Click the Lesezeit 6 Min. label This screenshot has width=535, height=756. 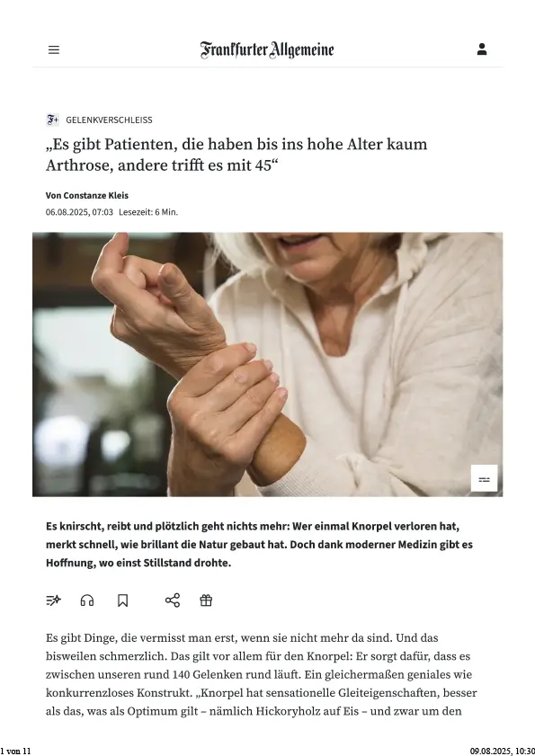coord(148,212)
